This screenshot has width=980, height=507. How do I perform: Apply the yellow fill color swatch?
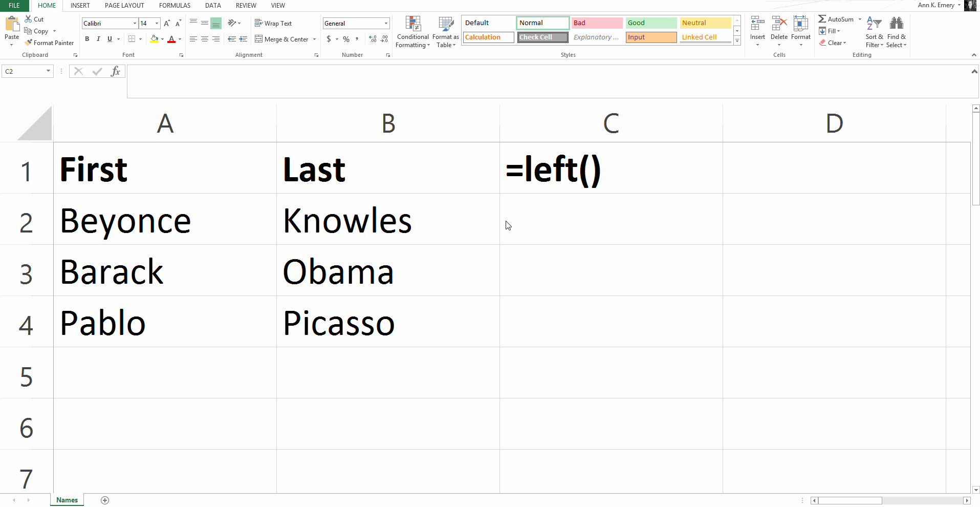tap(154, 39)
